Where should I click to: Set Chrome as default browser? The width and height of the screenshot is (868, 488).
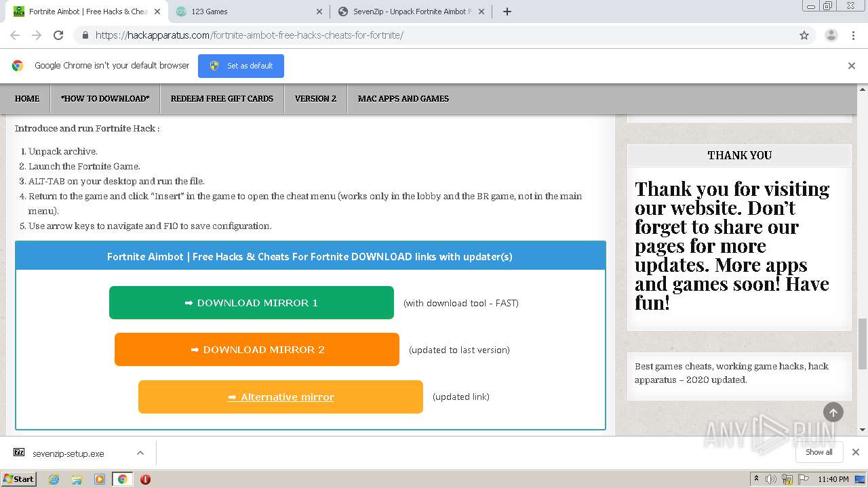coord(241,66)
